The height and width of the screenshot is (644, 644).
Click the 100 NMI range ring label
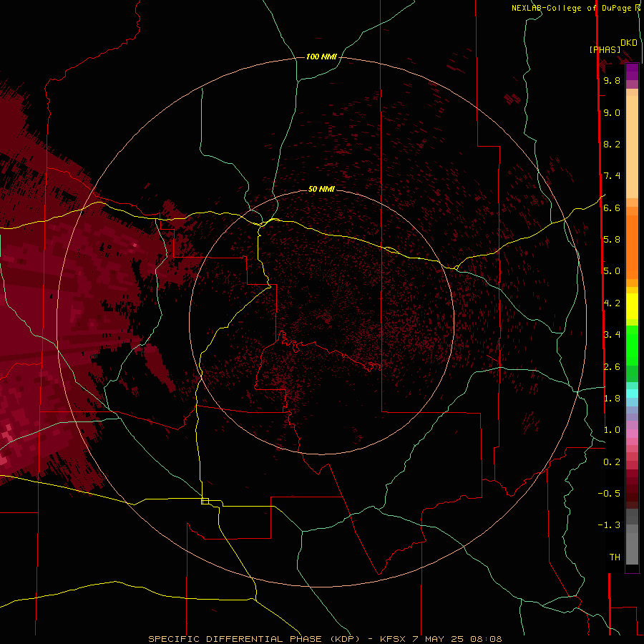(321, 57)
